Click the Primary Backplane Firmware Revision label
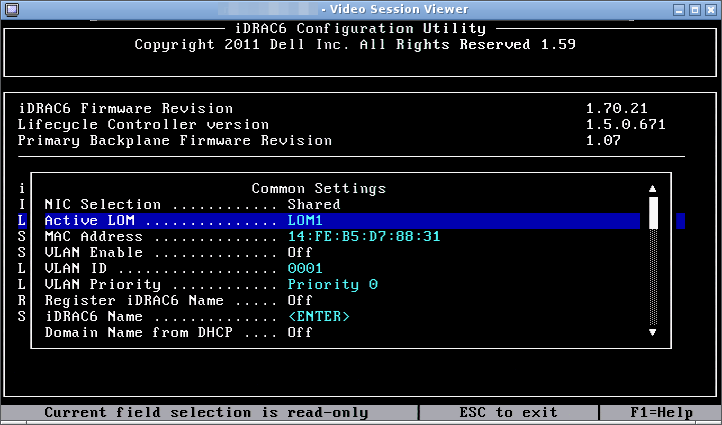 175,140
